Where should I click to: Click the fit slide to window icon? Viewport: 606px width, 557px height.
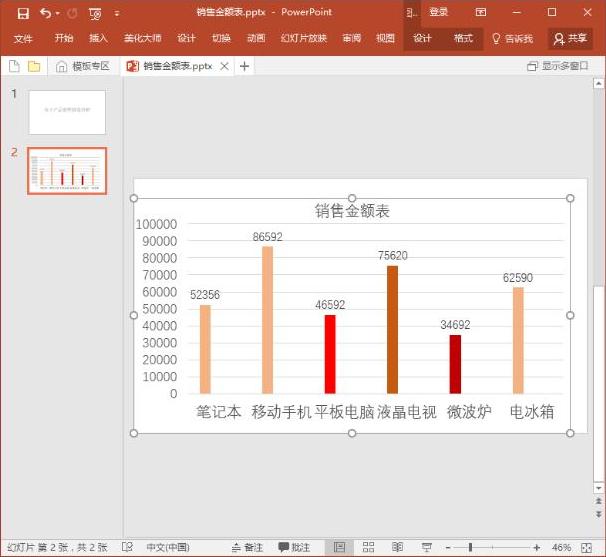tap(586, 547)
